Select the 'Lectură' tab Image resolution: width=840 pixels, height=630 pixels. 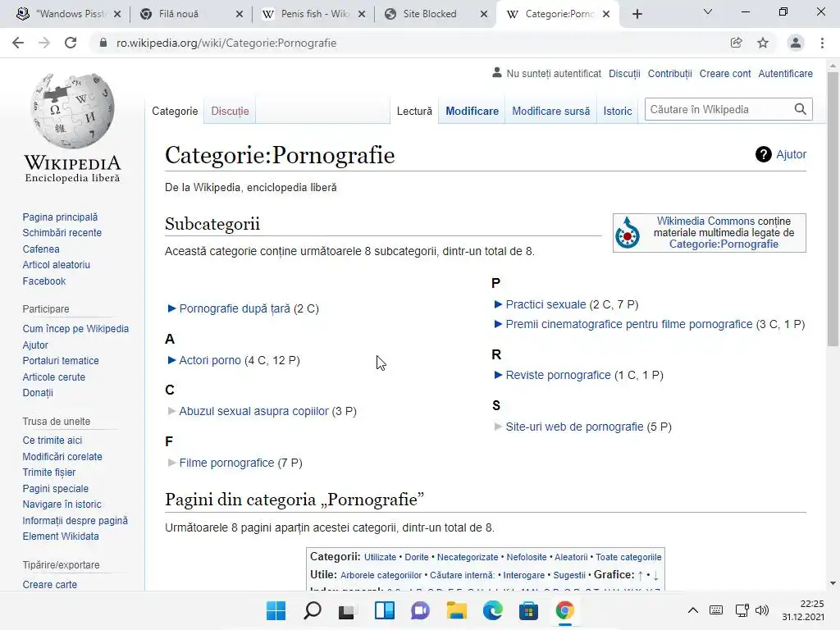tap(414, 111)
